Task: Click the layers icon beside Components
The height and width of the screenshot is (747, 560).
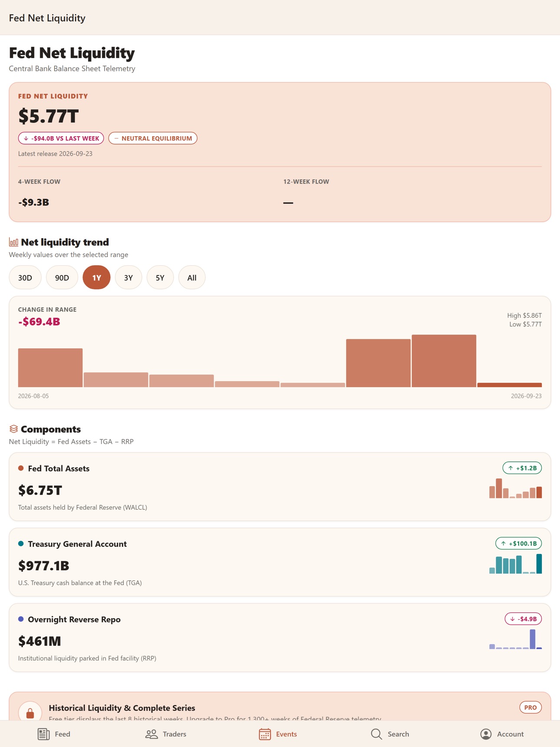Action: (x=13, y=429)
